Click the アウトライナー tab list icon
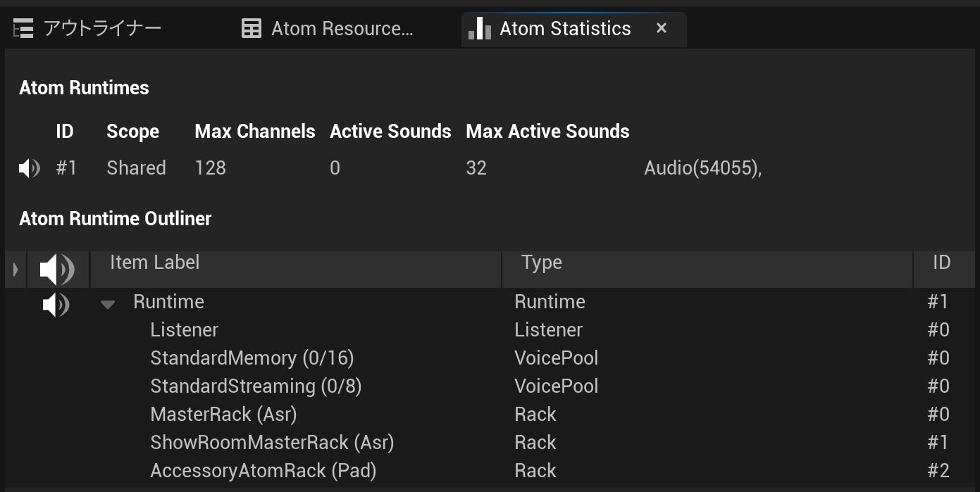The width and height of the screenshot is (980, 492). pyautogui.click(x=23, y=29)
